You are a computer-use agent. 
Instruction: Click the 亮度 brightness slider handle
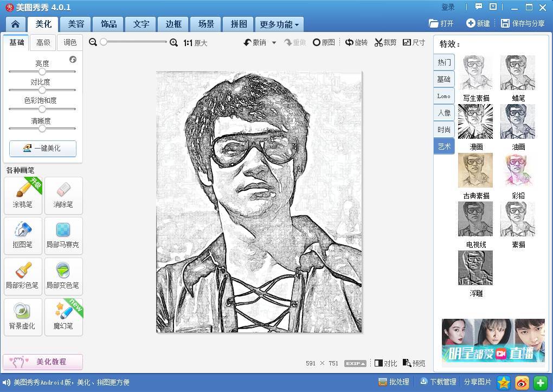42,72
